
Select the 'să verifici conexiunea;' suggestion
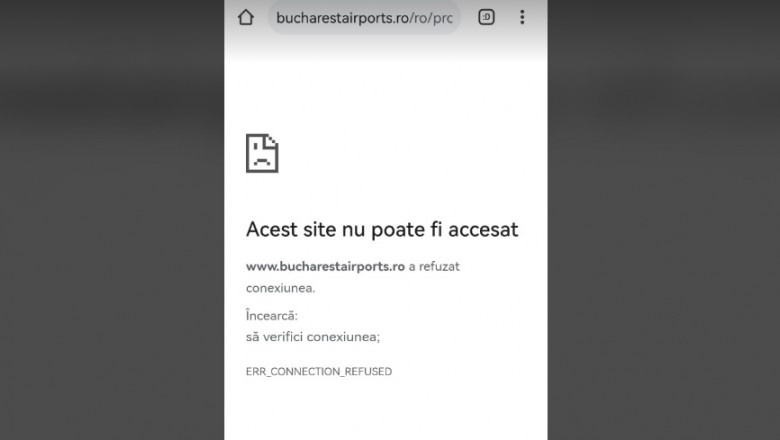coord(313,337)
